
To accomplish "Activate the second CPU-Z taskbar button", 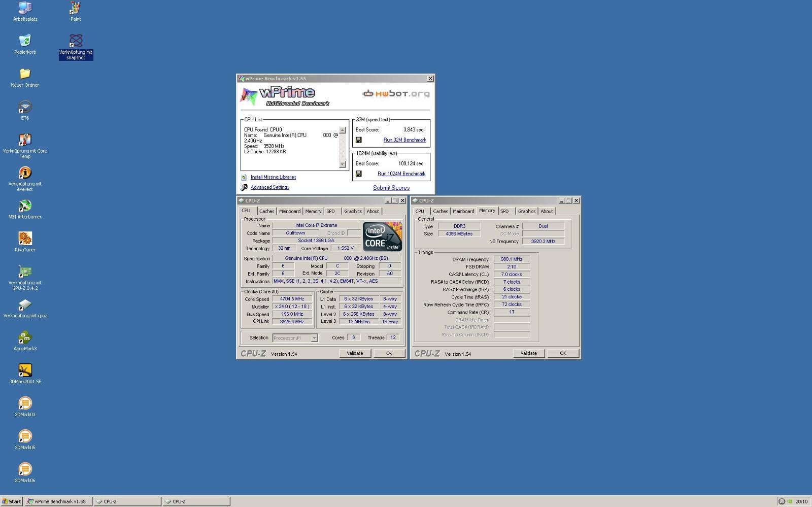I will [196, 501].
